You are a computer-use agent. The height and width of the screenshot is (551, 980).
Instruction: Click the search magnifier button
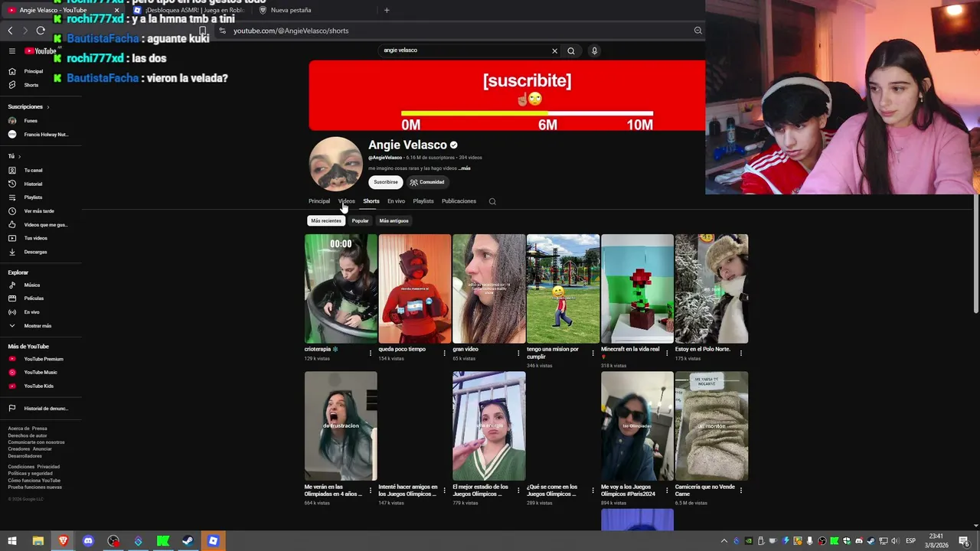click(x=571, y=51)
